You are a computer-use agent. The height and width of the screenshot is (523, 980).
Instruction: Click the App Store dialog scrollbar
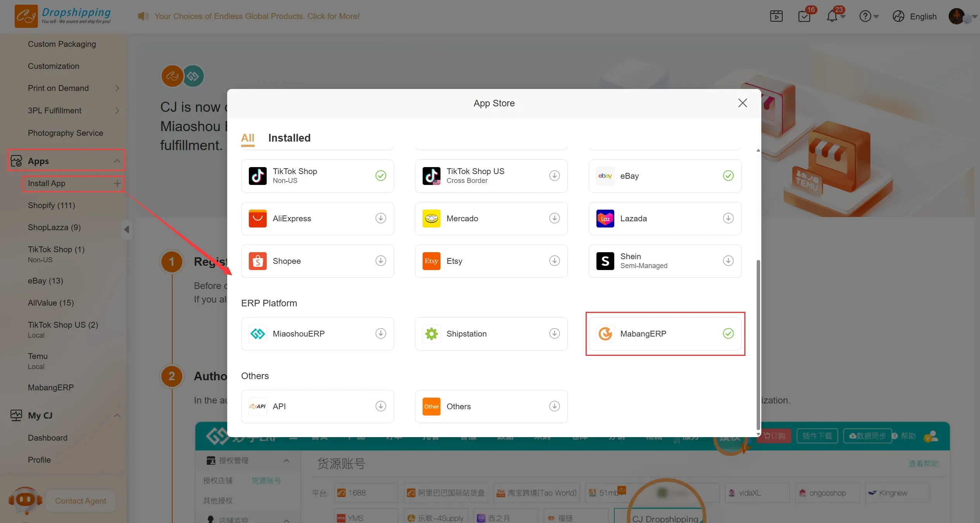(x=758, y=344)
